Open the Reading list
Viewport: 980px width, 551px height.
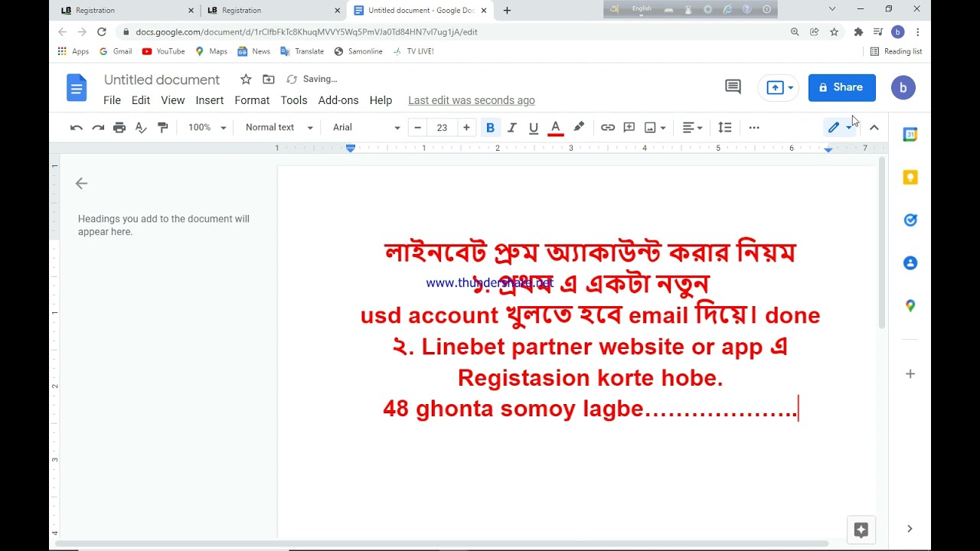point(897,51)
